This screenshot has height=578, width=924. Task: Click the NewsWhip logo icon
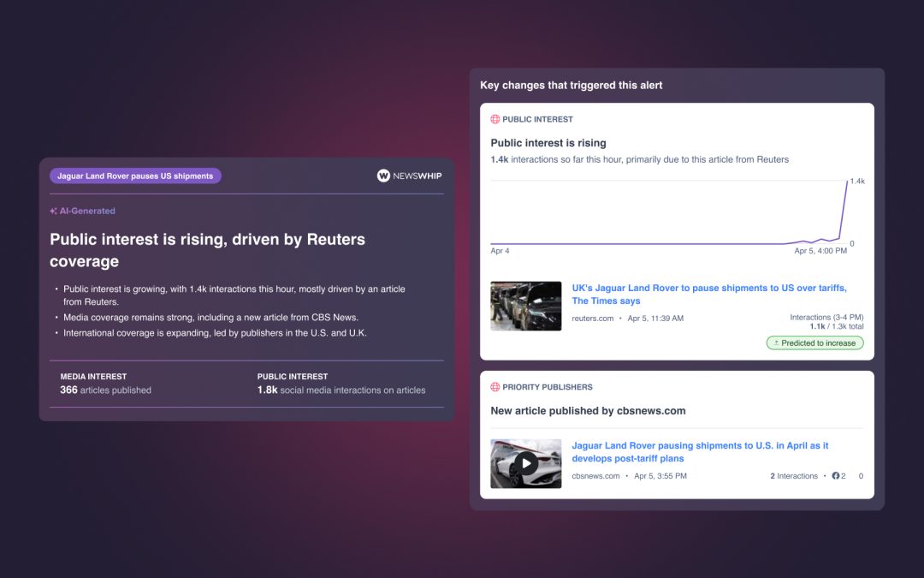click(x=383, y=176)
